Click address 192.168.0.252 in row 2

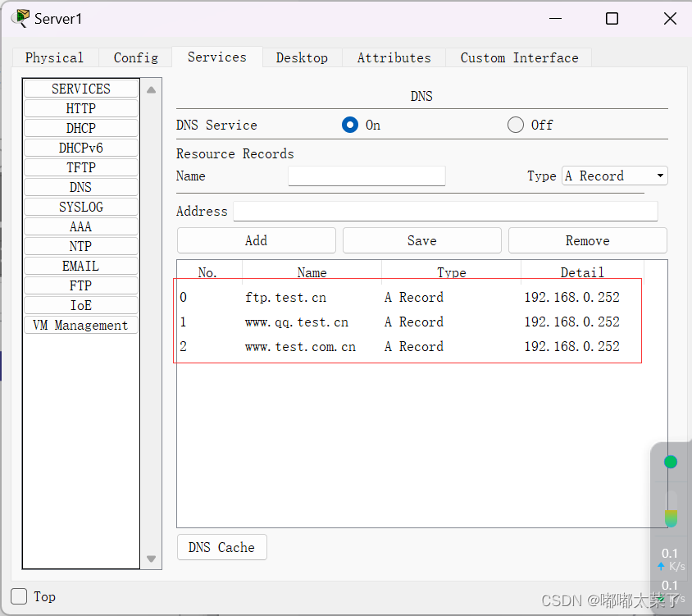pos(572,347)
